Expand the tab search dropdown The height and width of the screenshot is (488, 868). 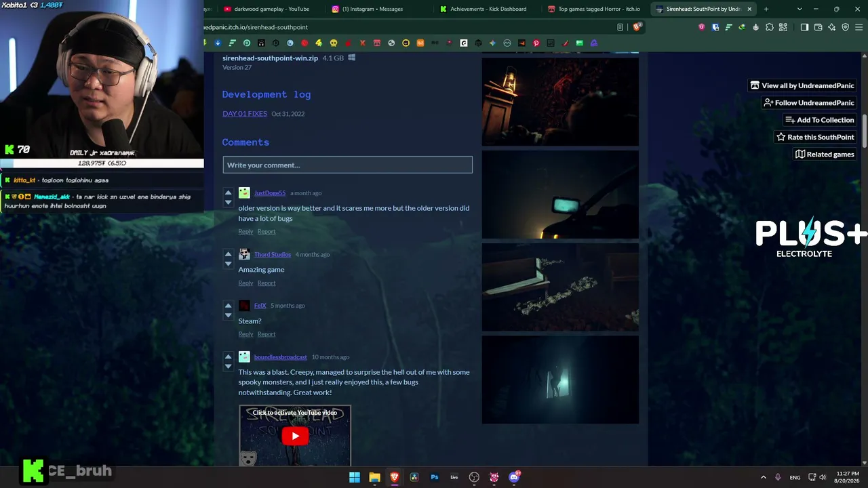point(800,9)
